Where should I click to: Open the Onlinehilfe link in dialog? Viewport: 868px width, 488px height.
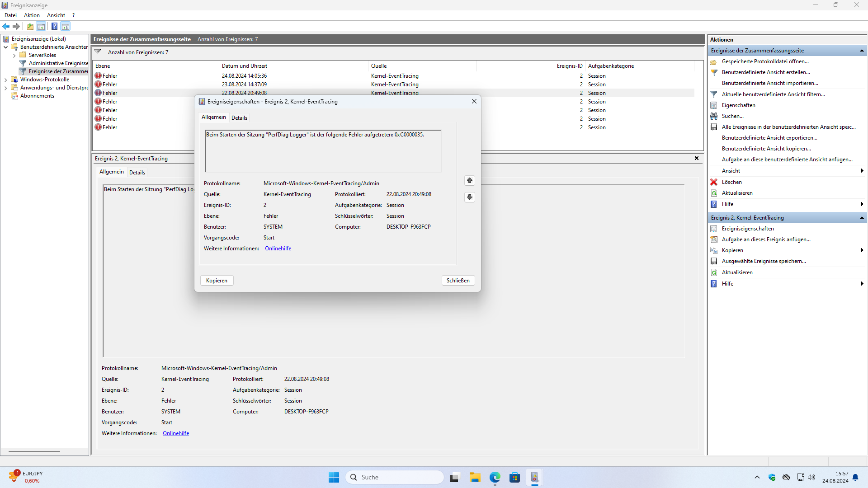[x=278, y=249]
